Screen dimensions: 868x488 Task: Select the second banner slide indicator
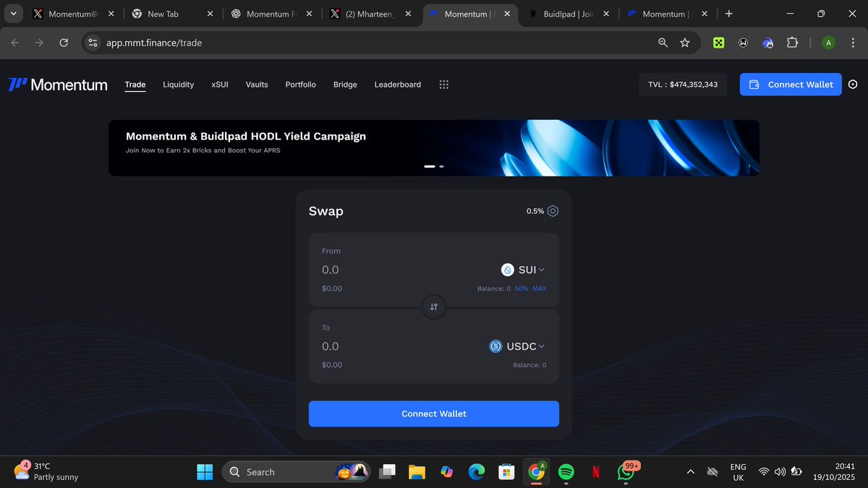pos(441,166)
